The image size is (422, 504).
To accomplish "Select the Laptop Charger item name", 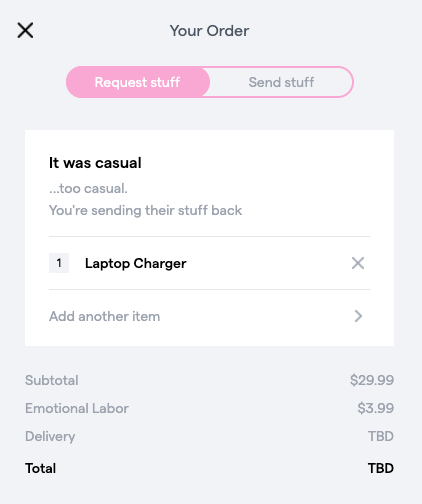I will pyautogui.click(x=135, y=263).
